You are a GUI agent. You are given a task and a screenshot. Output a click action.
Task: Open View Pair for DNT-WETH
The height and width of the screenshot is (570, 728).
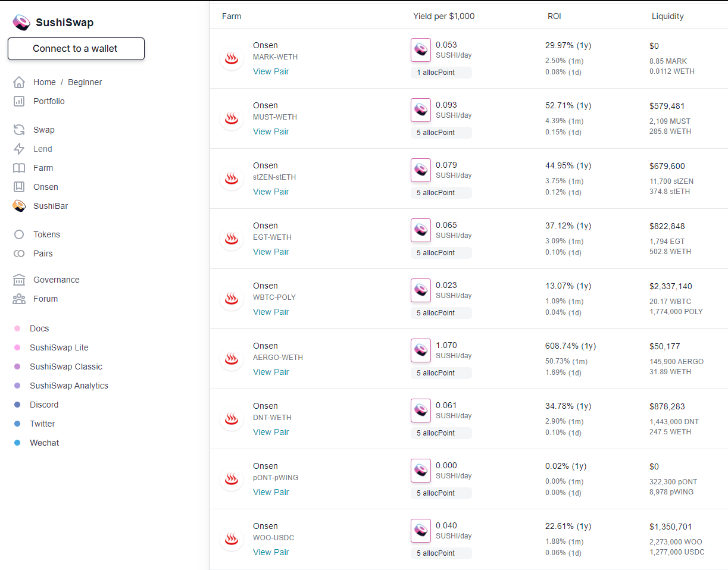coord(271,432)
